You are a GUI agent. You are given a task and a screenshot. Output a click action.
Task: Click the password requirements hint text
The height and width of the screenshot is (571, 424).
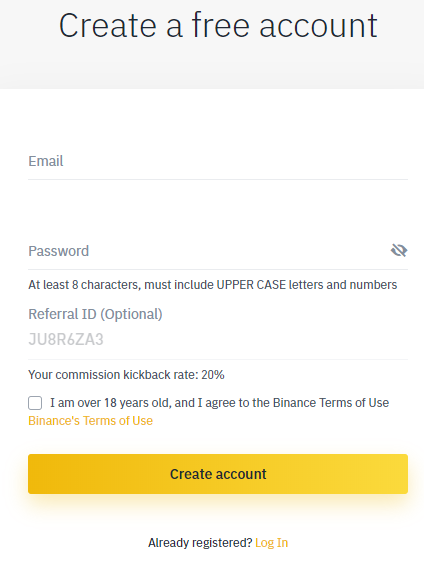(x=213, y=285)
